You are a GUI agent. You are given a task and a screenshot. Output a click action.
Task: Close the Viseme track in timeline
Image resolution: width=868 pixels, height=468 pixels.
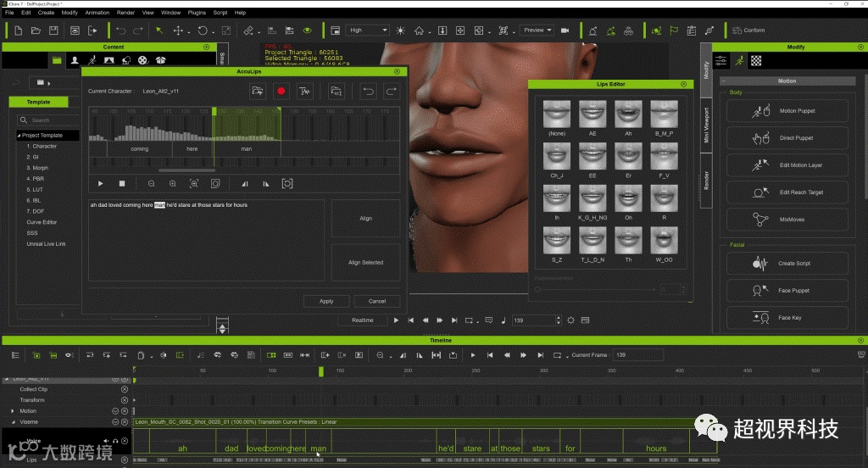[125, 421]
